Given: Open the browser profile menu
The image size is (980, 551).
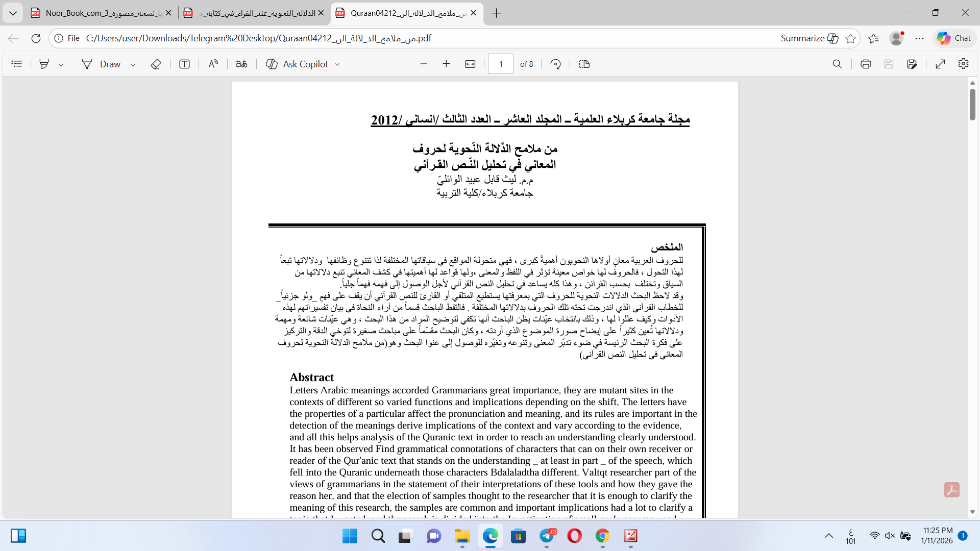Looking at the screenshot, I should coord(896,38).
